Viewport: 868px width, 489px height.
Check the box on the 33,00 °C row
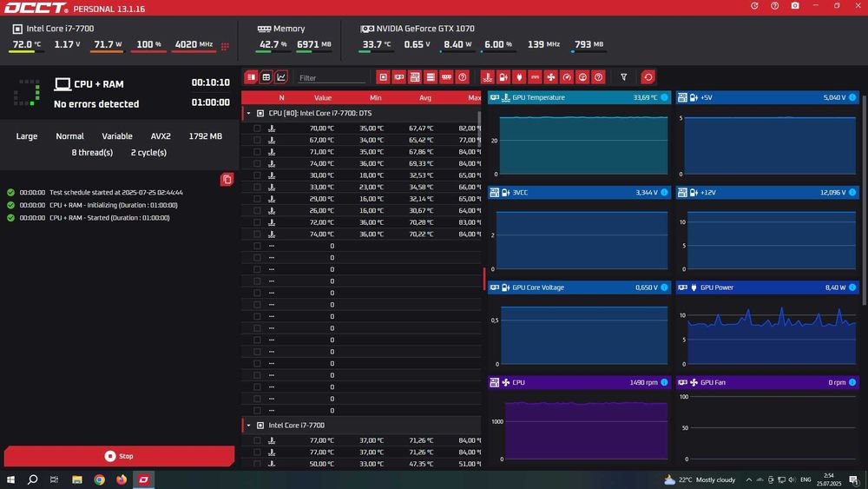coord(257,188)
